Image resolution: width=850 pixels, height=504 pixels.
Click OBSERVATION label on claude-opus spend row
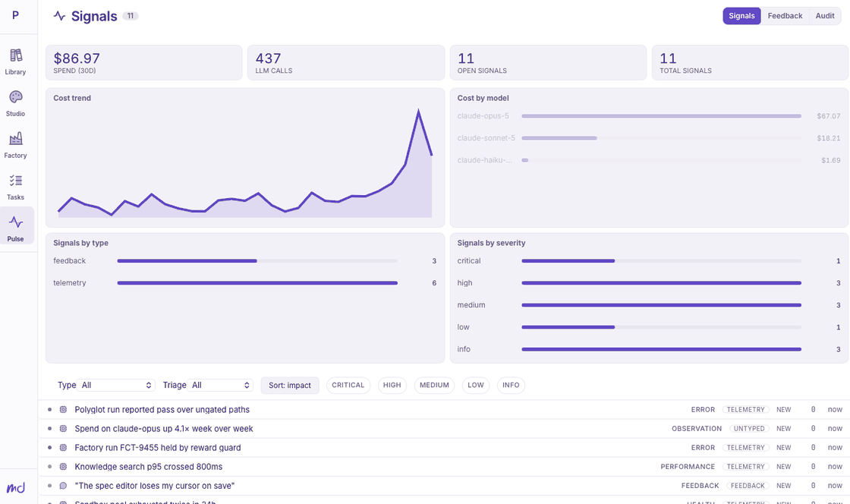pyautogui.click(x=697, y=429)
